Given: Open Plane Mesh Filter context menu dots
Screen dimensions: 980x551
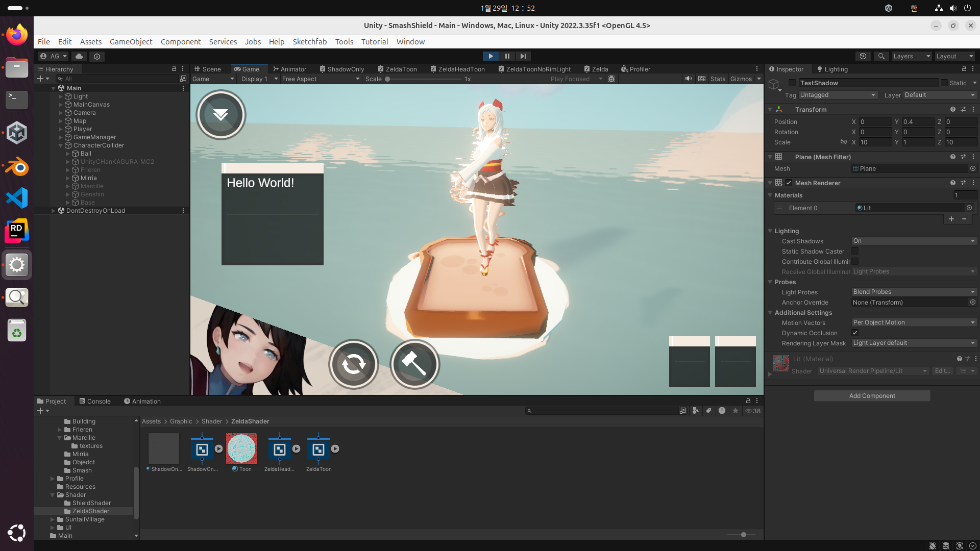Looking at the screenshot, I should [973, 157].
